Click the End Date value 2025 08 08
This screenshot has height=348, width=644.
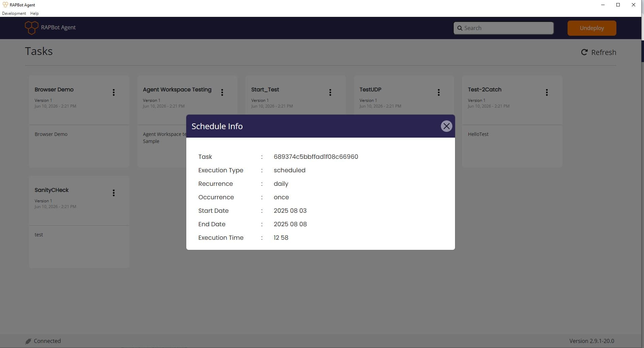click(290, 224)
